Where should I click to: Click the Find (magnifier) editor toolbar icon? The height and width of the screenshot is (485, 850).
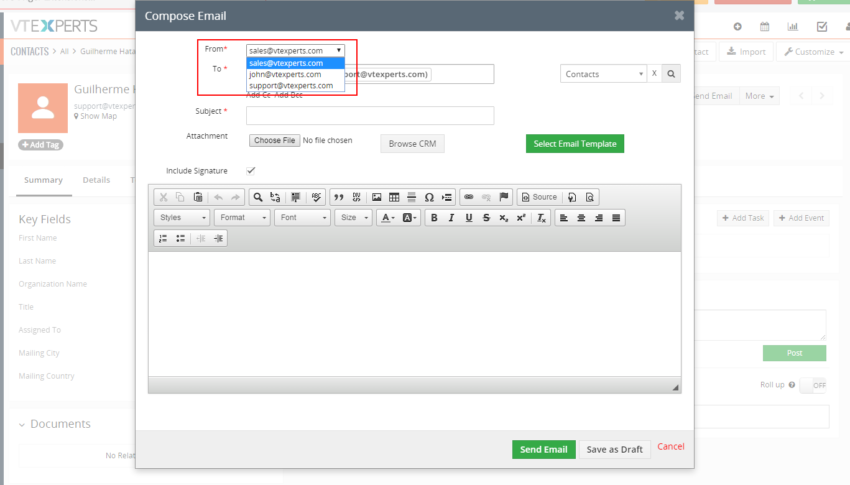click(258, 197)
